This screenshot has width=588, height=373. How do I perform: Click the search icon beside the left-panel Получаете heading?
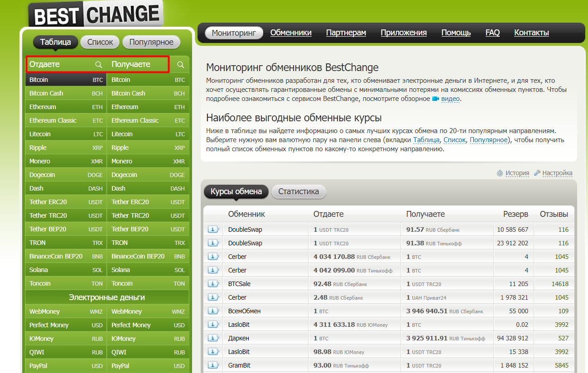coord(181,65)
